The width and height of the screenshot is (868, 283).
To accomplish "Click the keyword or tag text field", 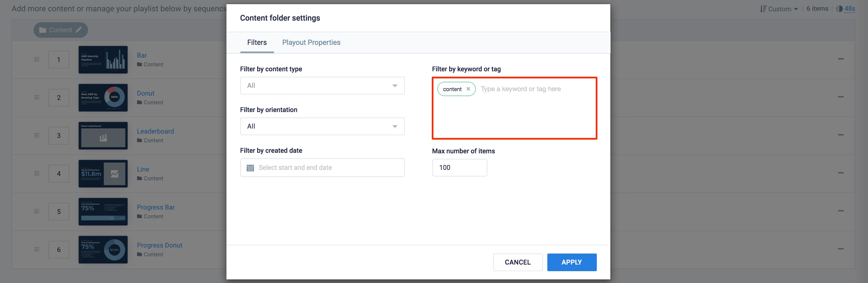I will coord(536,89).
